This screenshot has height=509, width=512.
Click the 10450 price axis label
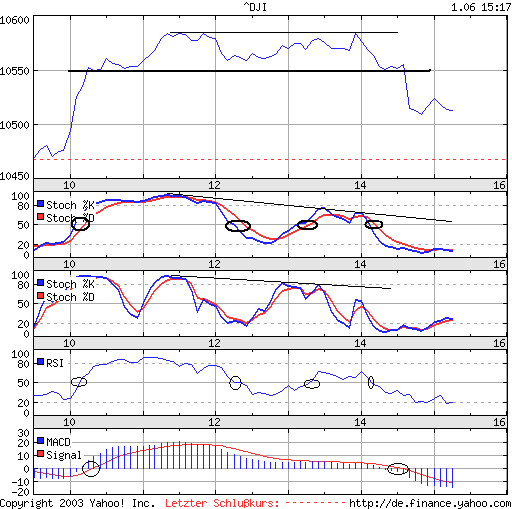15,176
